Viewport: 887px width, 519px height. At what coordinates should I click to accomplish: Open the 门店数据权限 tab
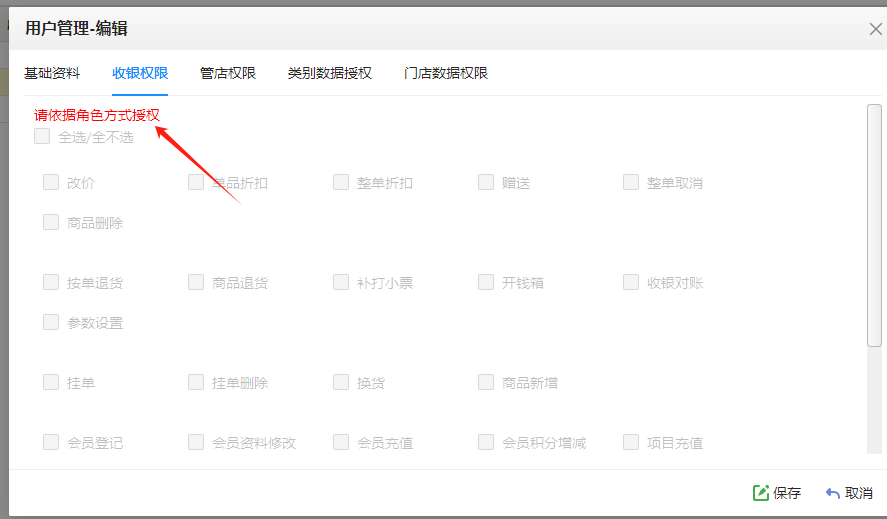point(446,73)
